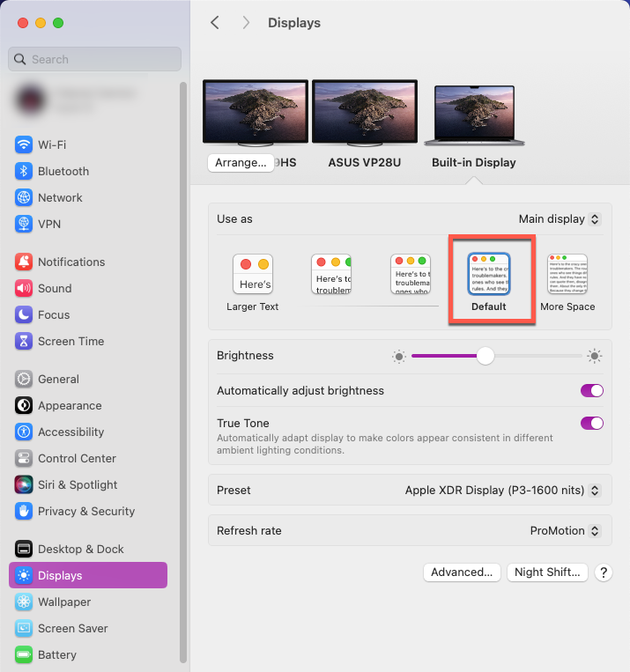The image size is (630, 672).
Task: Click the Control Center icon
Action: 24,459
